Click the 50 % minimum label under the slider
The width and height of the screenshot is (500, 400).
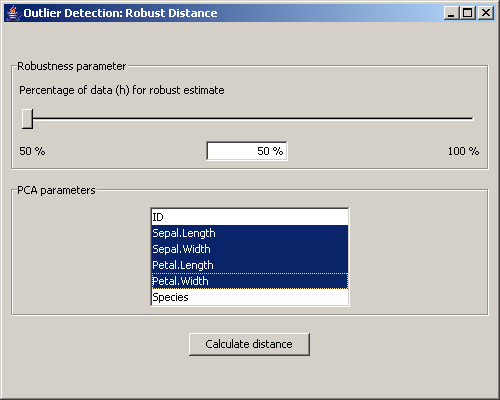(32, 151)
